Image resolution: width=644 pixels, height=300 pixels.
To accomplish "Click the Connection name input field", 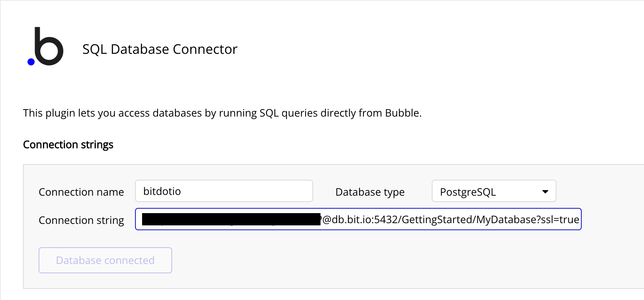I will click(x=224, y=191).
